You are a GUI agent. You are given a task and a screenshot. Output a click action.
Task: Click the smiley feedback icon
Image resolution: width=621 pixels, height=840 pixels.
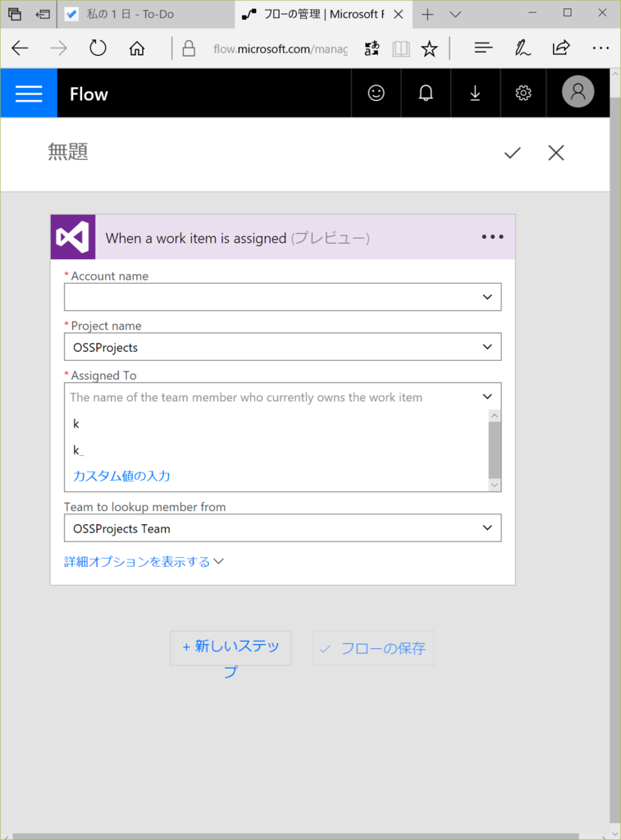(377, 94)
